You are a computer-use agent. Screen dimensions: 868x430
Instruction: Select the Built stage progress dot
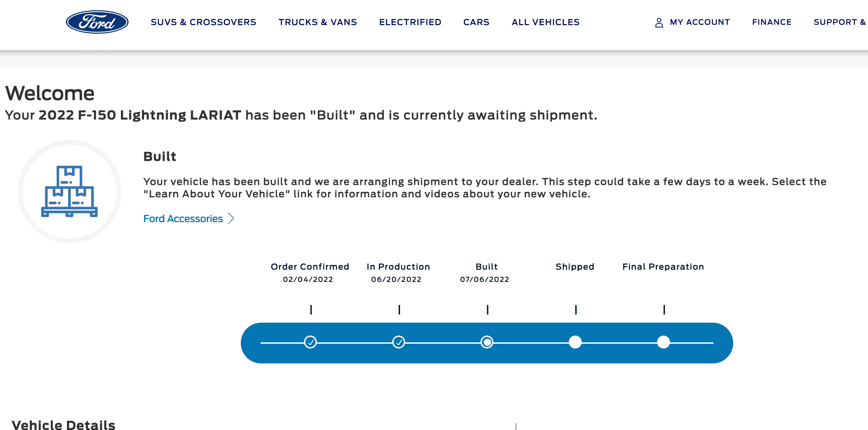[487, 342]
